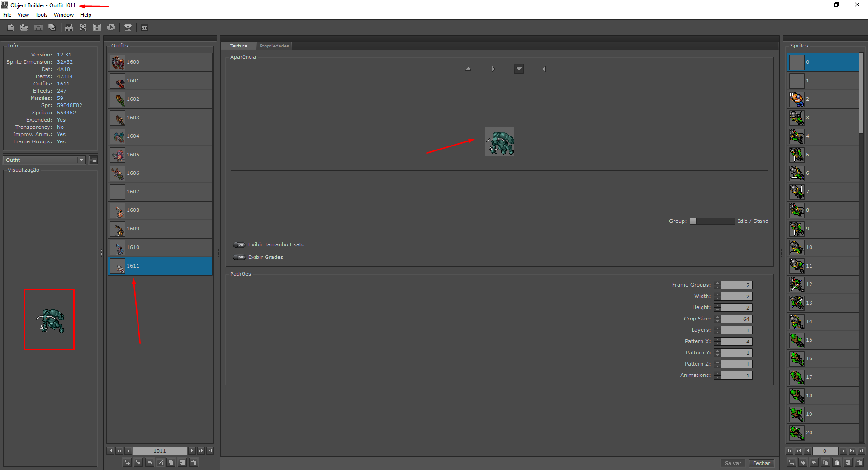Select the downward facing direction button
The height and width of the screenshot is (470, 868).
coord(519,69)
